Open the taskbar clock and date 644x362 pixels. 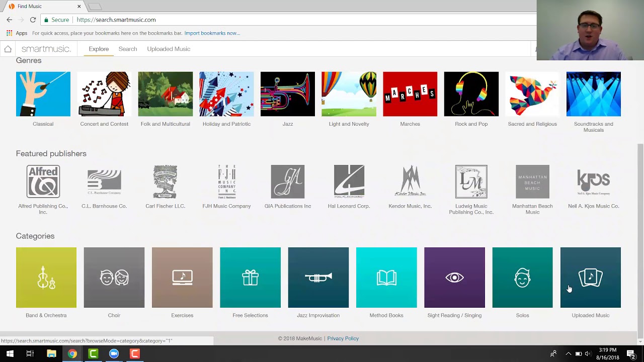608,354
